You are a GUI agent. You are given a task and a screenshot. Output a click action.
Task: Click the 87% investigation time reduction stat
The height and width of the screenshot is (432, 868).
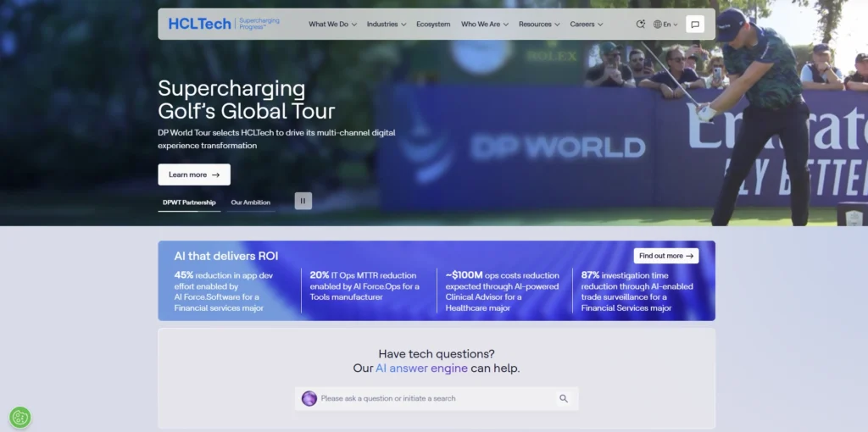[637, 291]
